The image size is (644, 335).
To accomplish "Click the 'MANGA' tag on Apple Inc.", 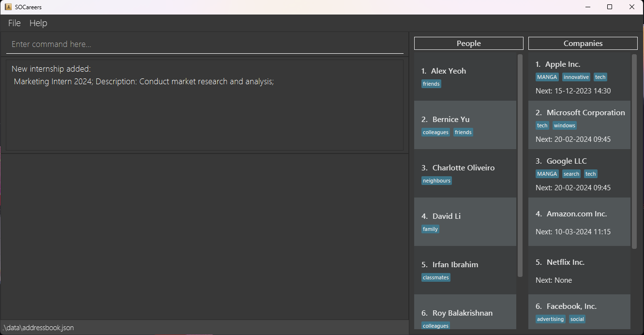I will click(547, 76).
